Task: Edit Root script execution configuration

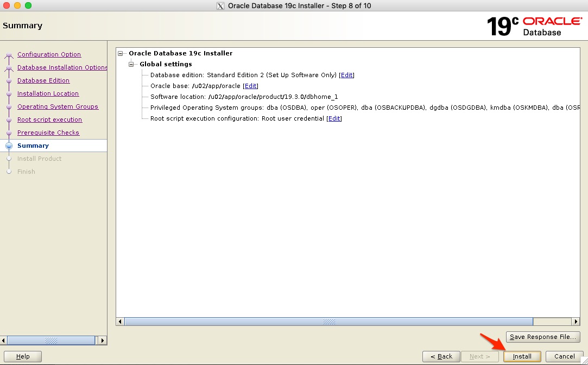Action: (x=334, y=118)
